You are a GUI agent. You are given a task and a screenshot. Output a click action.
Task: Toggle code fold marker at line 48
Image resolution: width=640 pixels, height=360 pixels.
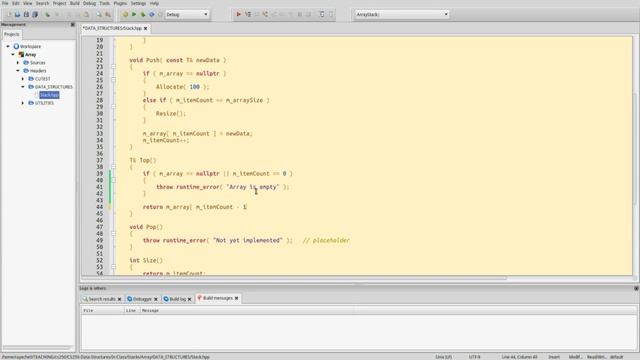[x=113, y=234]
